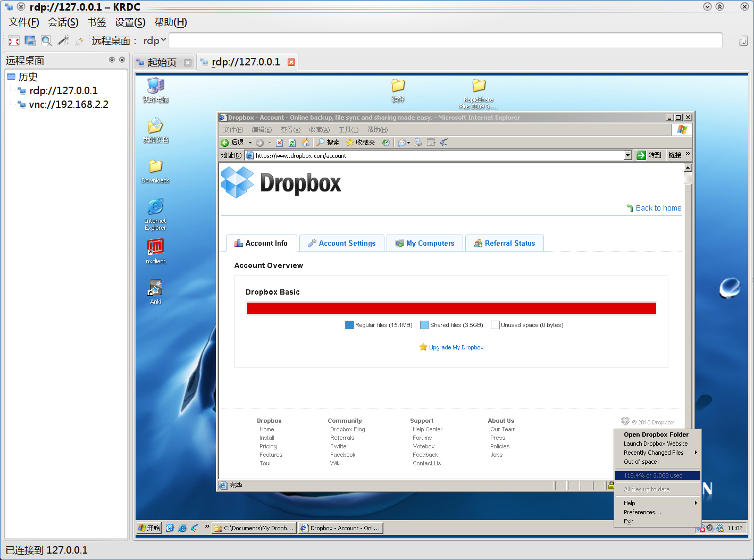Click the remote desktop address input field
This screenshot has width=754, height=560.
click(x=445, y=40)
